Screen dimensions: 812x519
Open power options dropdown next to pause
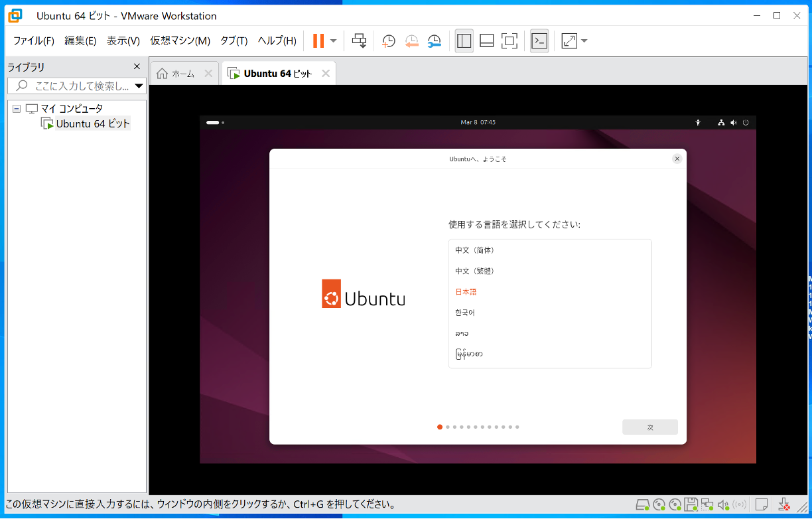333,40
